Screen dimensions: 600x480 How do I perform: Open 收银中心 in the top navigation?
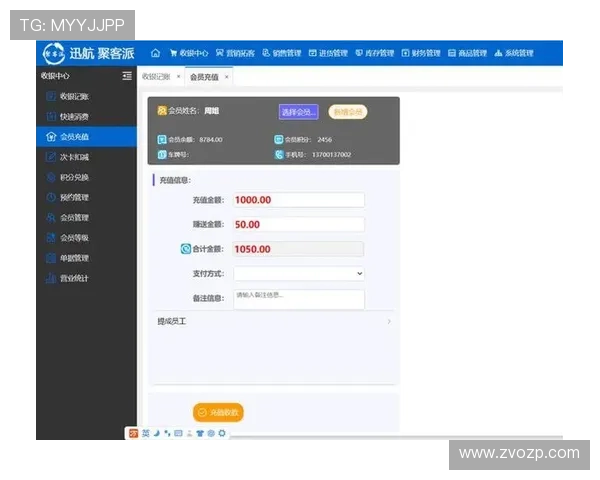tap(189, 53)
